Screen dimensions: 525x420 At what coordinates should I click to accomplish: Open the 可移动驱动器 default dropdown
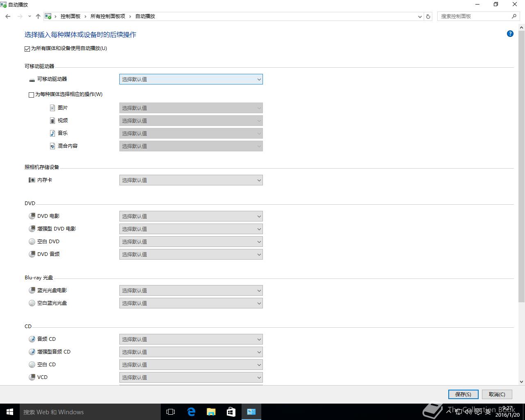coord(191,79)
